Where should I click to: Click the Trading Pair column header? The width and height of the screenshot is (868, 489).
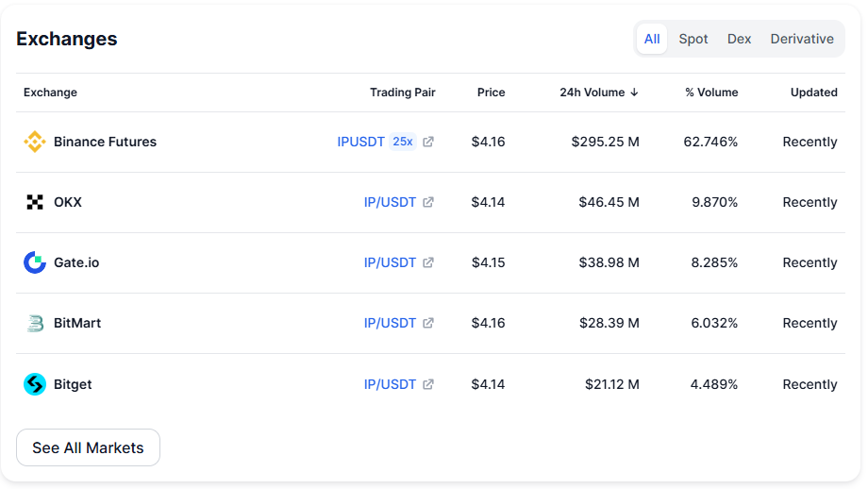403,93
